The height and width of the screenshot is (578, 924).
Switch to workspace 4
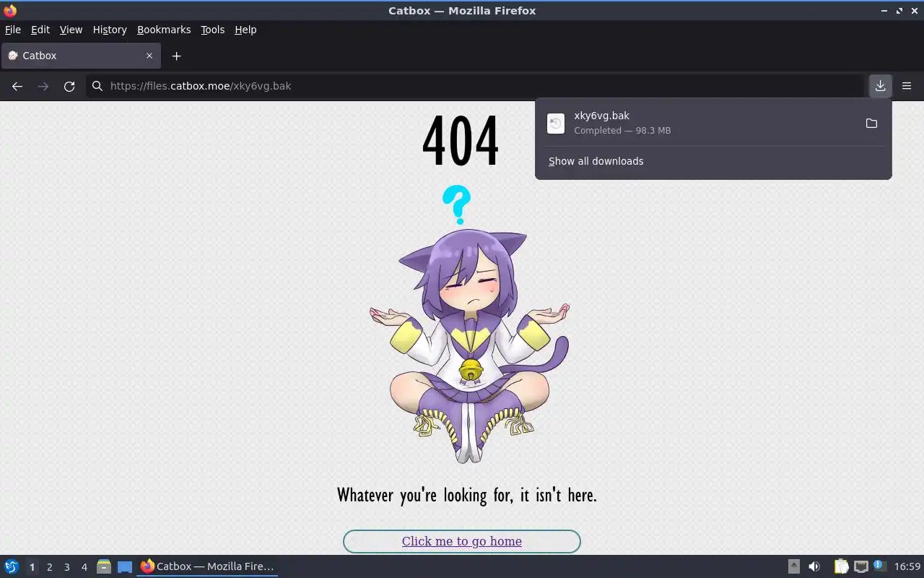[84, 567]
